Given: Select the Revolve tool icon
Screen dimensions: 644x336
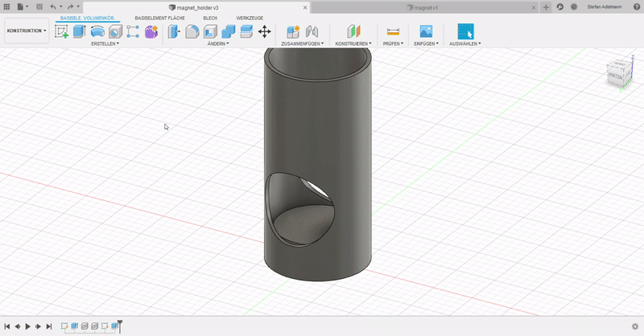Looking at the screenshot, I should [x=97, y=31].
